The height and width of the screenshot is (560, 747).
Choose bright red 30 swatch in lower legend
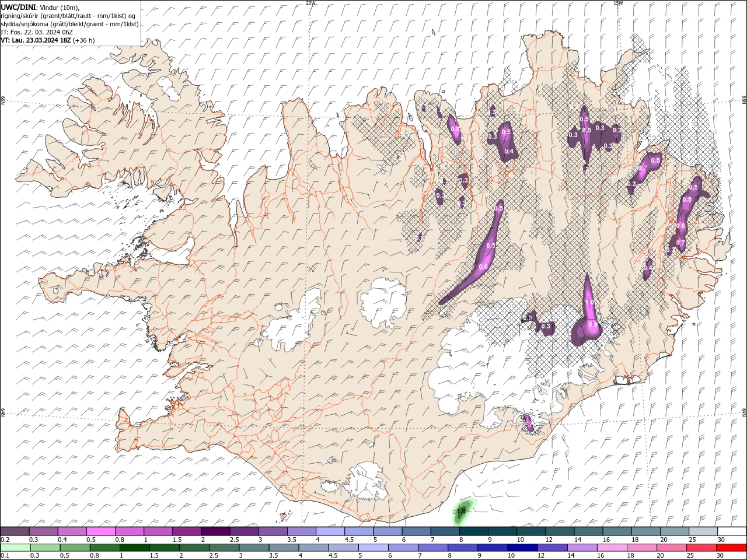pos(731,548)
